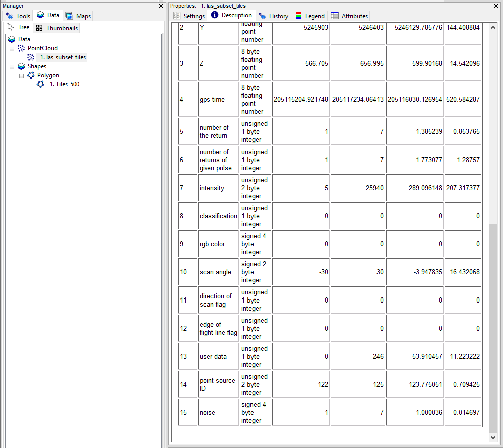
Task: Open the Settings properties tab
Action: 189,16
